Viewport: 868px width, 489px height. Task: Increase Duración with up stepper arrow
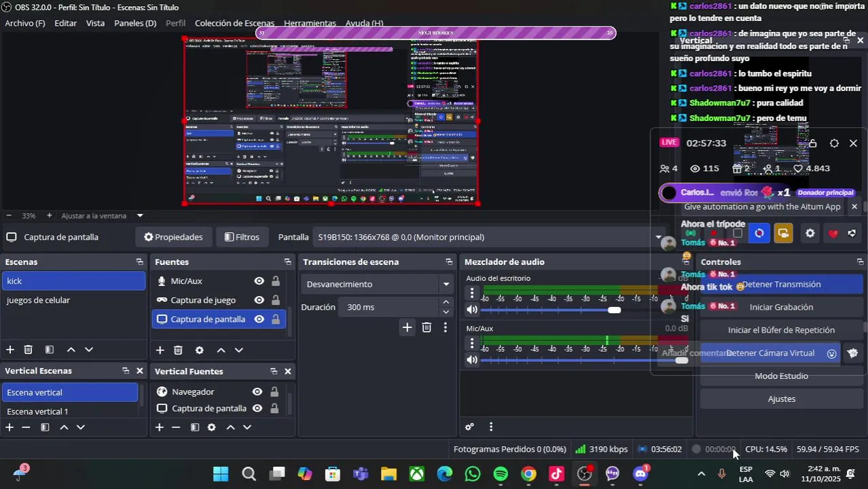[446, 302]
